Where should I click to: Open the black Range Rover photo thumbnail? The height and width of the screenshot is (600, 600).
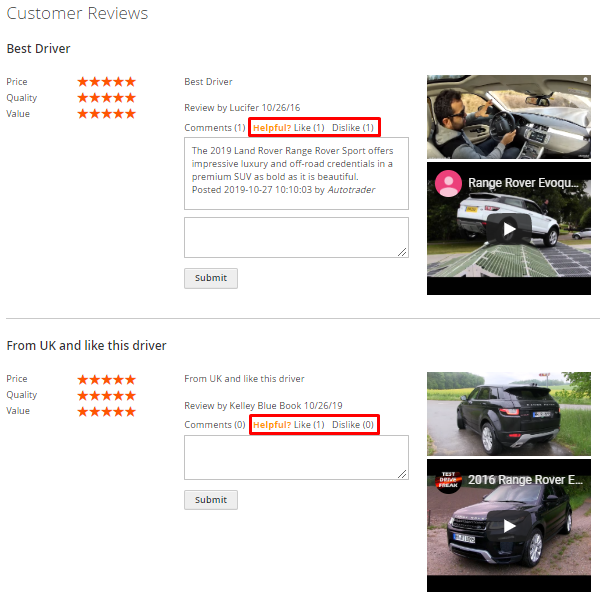point(509,414)
